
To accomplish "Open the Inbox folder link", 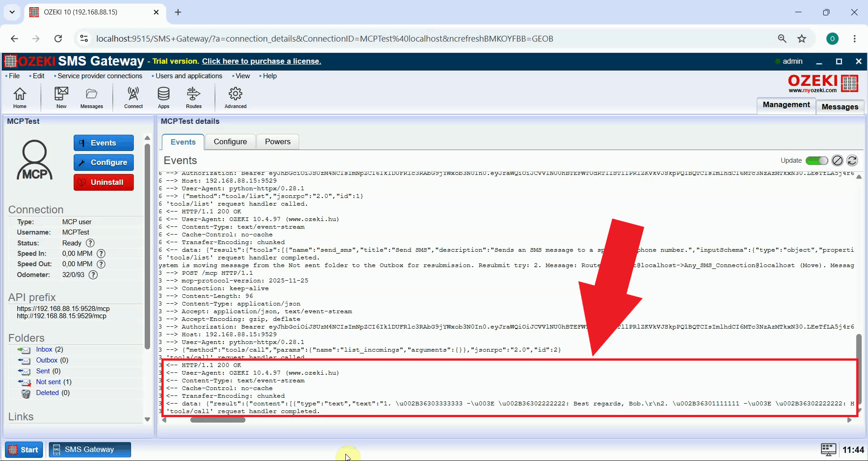I will point(44,349).
